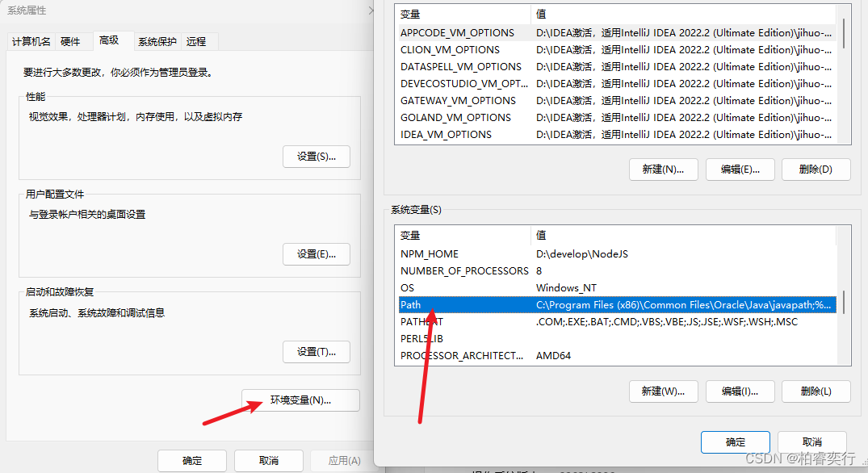Click 环境变量(N) to open environment variables
The image size is (868, 473).
(x=300, y=400)
